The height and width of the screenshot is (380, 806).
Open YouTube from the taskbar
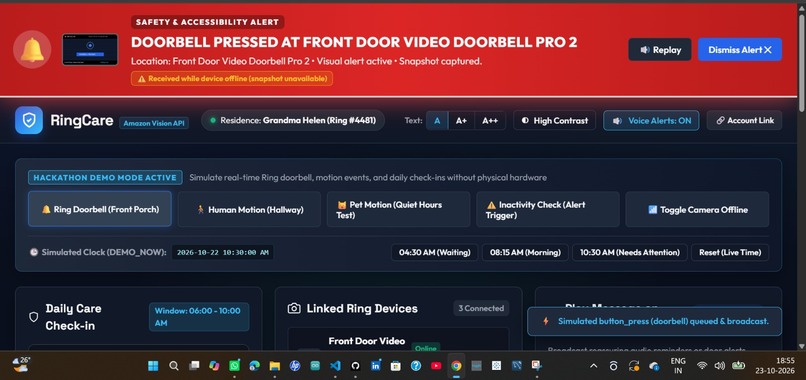tap(436, 366)
